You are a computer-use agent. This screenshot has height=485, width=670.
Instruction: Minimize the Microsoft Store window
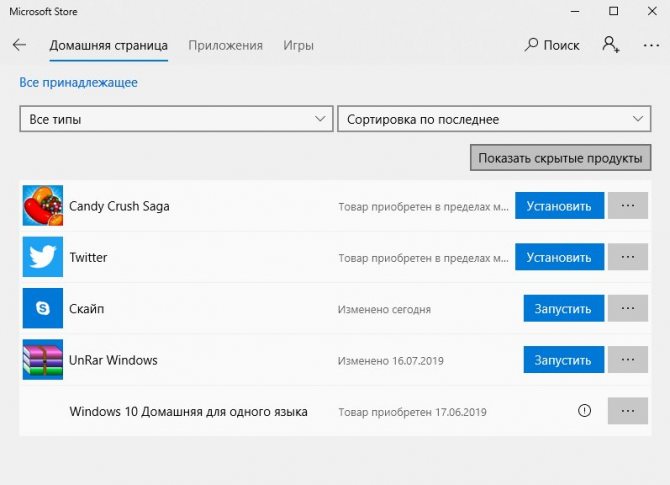(x=575, y=12)
